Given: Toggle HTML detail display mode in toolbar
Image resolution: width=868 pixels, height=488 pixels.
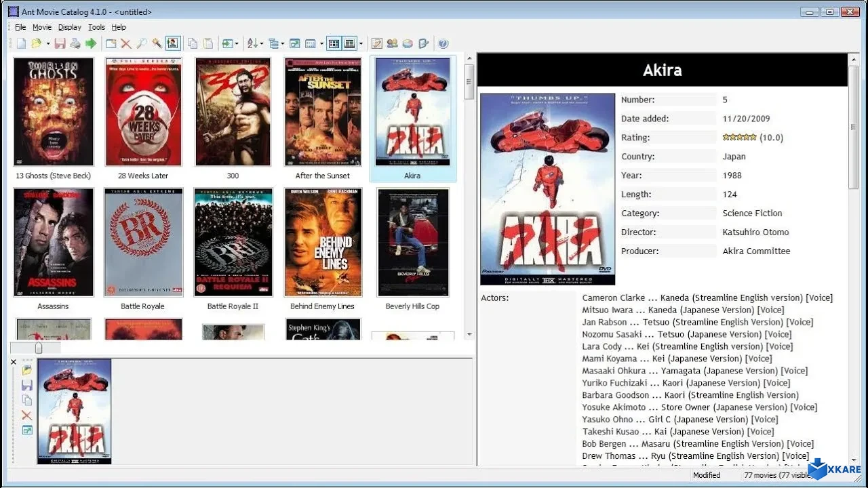Looking at the screenshot, I should click(x=349, y=43).
